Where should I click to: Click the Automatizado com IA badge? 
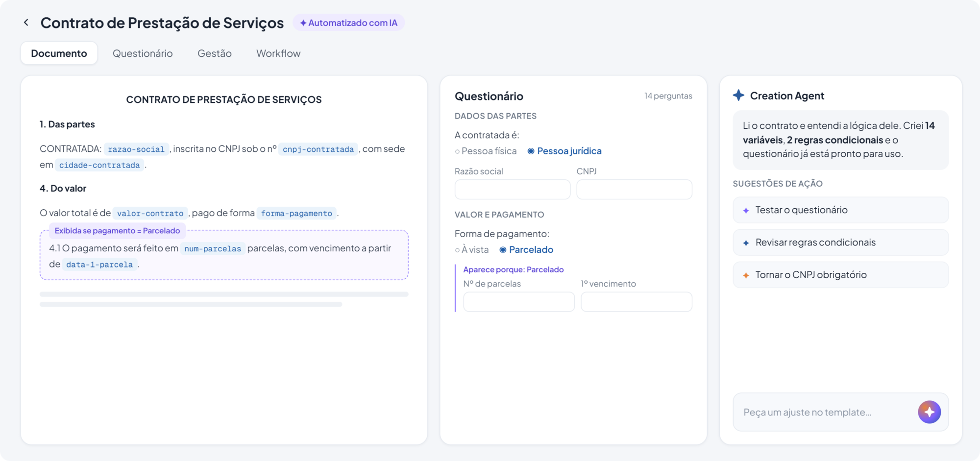click(x=348, y=23)
